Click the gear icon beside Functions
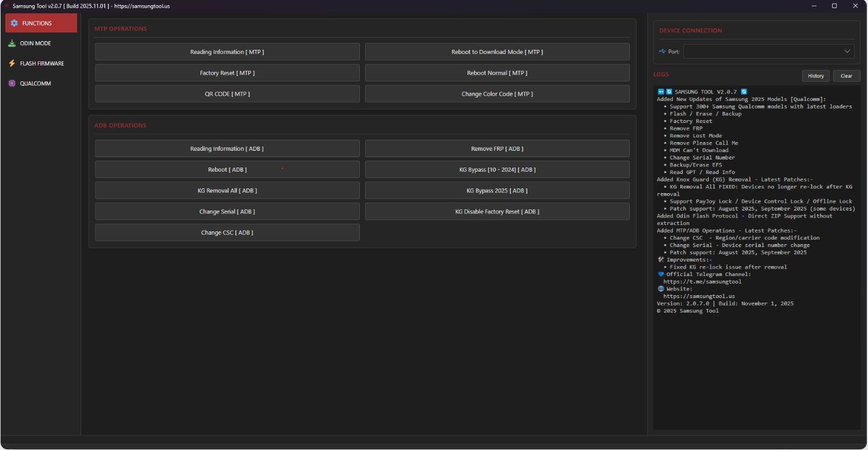 click(14, 23)
